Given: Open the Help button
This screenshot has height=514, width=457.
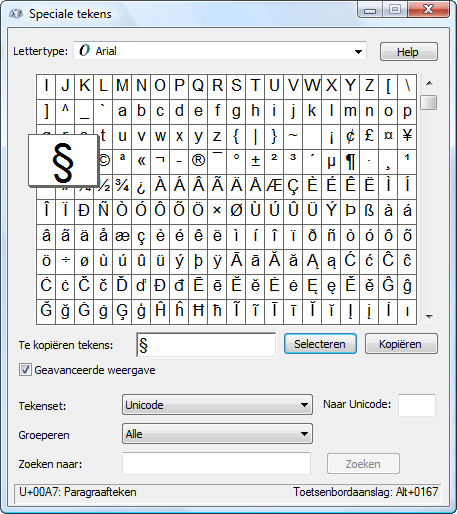Looking at the screenshot, I should coord(409,52).
